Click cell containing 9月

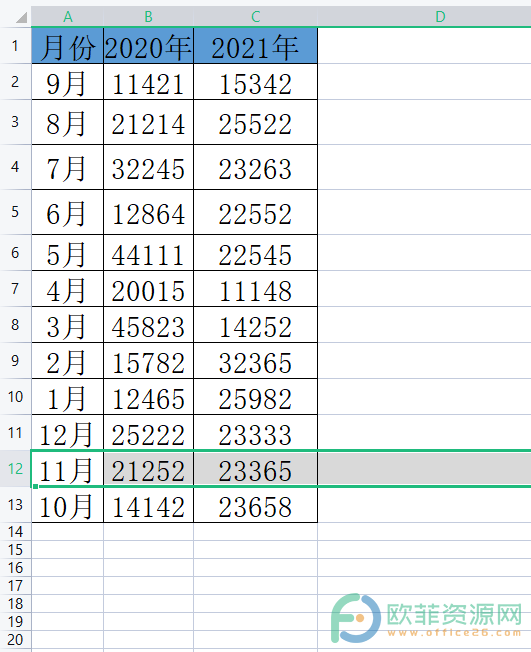tap(67, 82)
